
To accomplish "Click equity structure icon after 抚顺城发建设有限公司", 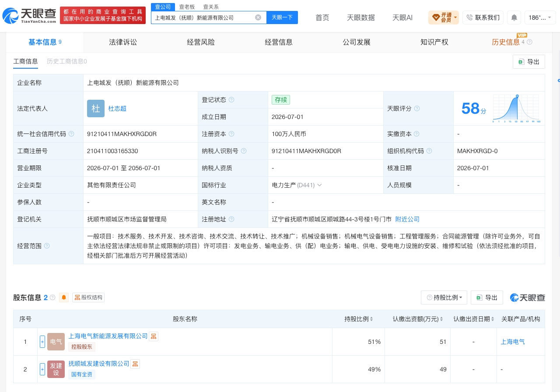I will coord(135,364).
